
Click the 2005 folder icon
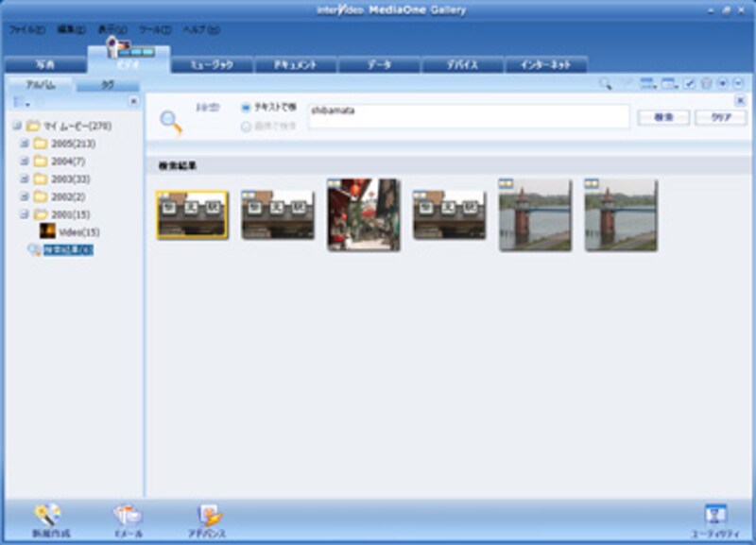coord(41,144)
